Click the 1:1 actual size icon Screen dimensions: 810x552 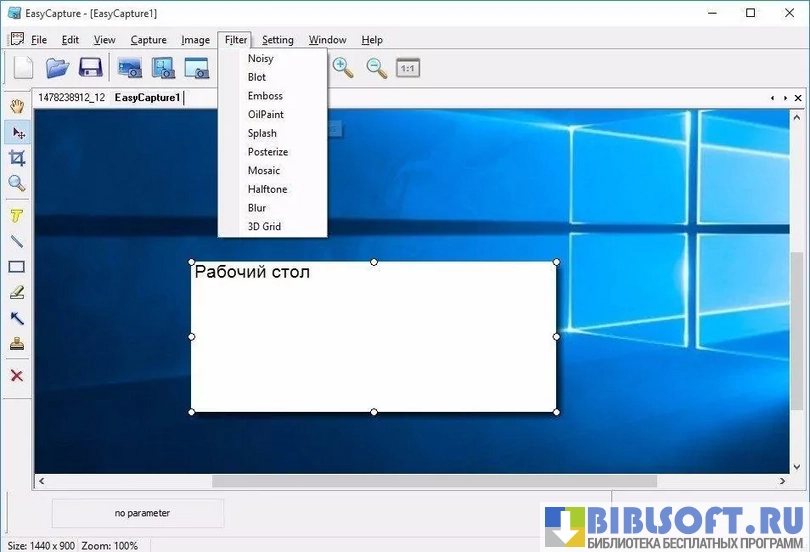(x=408, y=68)
